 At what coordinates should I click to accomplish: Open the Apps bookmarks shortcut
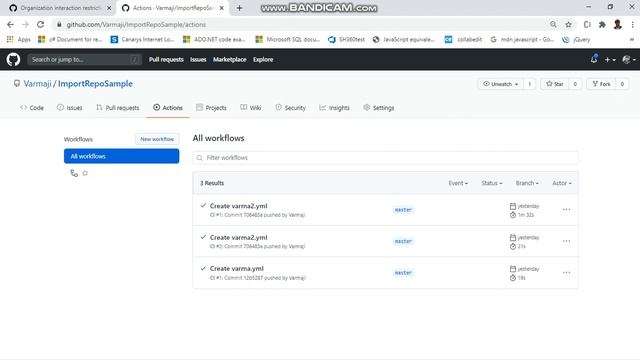[x=19, y=40]
